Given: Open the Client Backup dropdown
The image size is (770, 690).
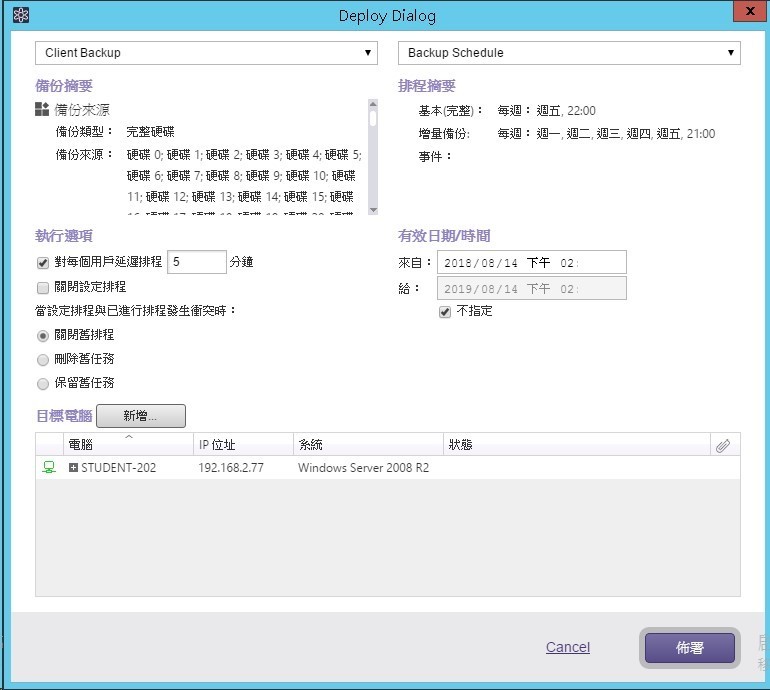Looking at the screenshot, I should (206, 53).
